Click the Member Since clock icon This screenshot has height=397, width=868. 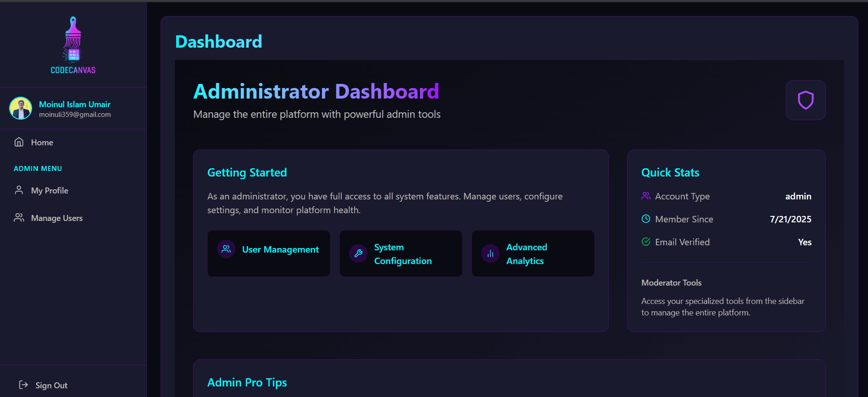click(x=646, y=219)
